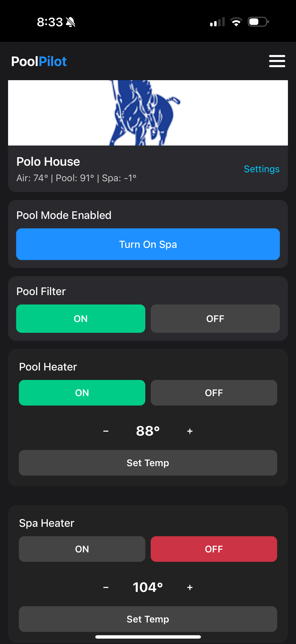
Task: Tap the cellular signal bars
Action: pos(217,22)
